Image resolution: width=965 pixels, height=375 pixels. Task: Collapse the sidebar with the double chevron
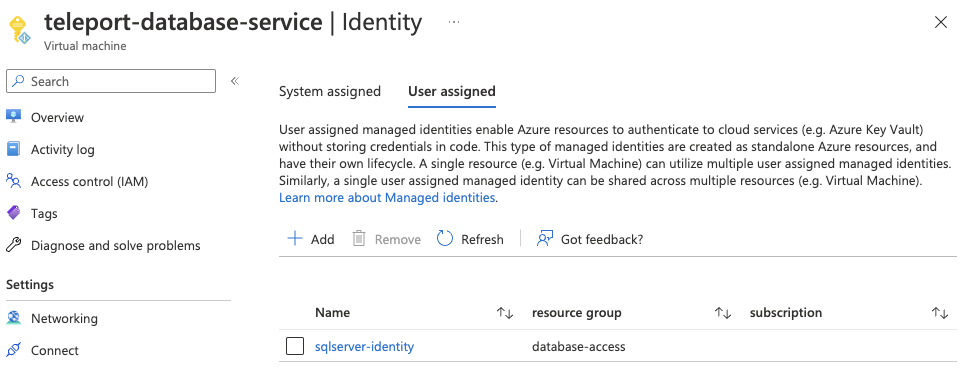(234, 81)
